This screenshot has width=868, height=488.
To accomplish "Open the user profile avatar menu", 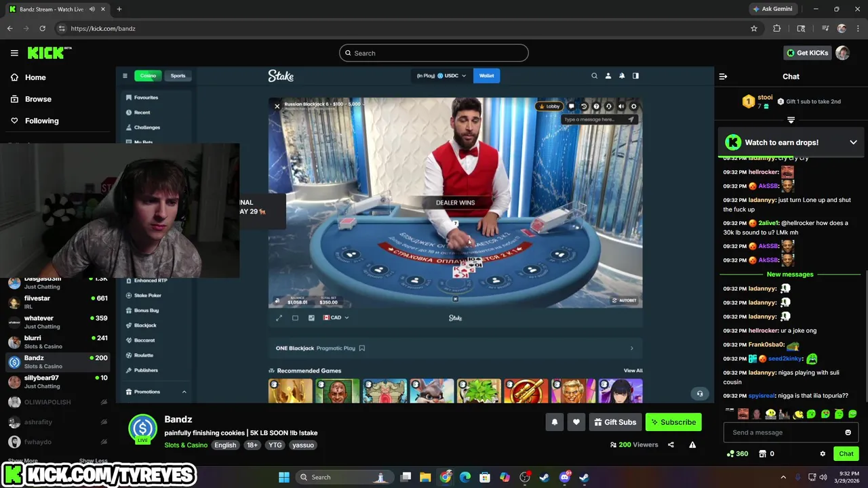I will 842,53.
